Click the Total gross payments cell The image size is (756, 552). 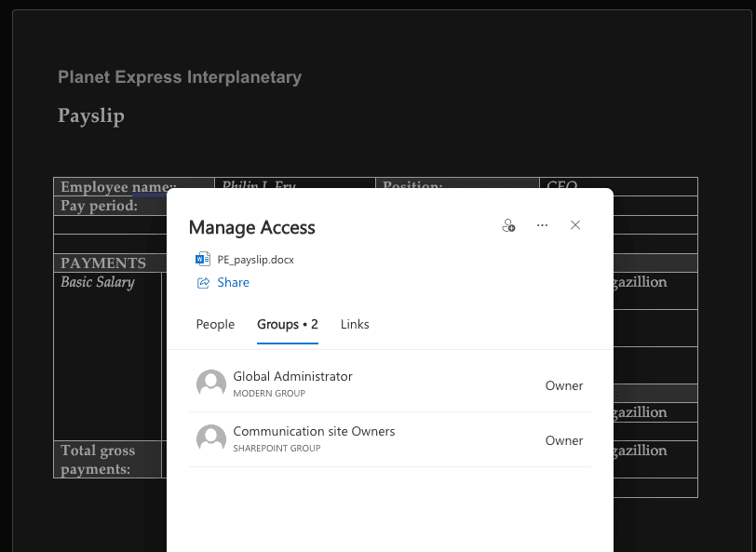click(x=98, y=459)
